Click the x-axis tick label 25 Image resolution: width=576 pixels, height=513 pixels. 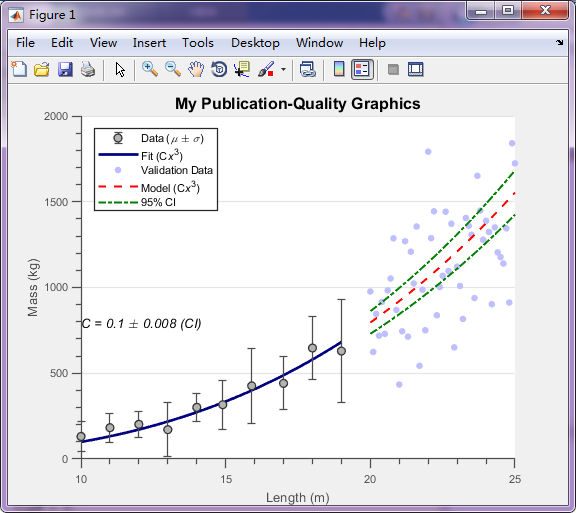(x=515, y=479)
